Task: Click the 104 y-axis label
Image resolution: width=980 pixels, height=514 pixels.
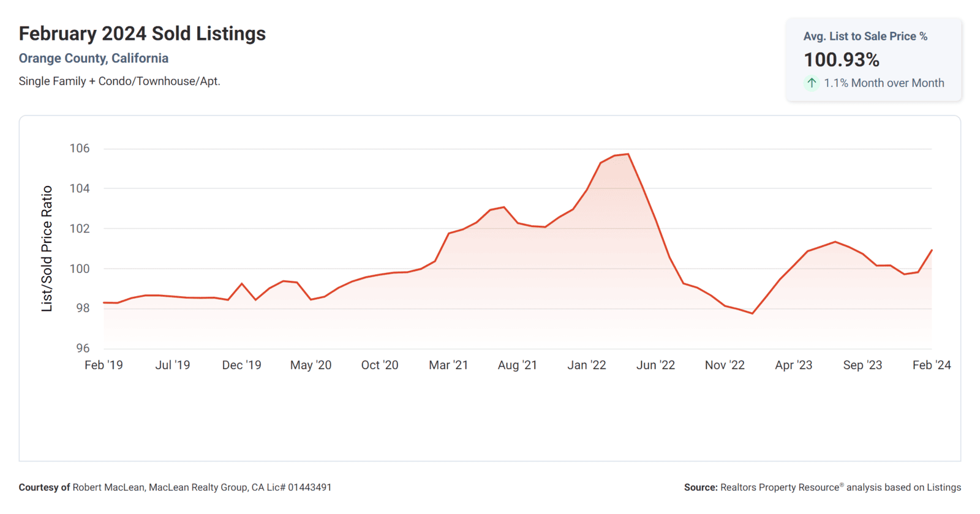Action: click(x=80, y=188)
